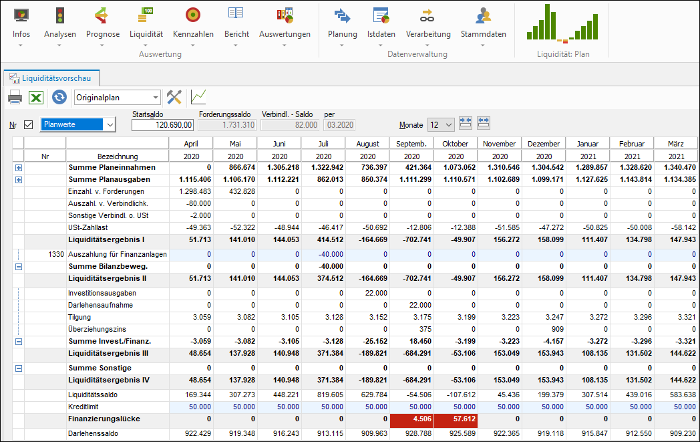Select the red Finanzierungslücke cell 4.506

412,421
